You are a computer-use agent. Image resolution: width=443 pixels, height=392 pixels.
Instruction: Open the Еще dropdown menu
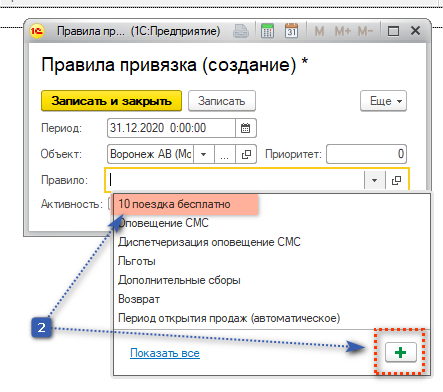tap(383, 101)
